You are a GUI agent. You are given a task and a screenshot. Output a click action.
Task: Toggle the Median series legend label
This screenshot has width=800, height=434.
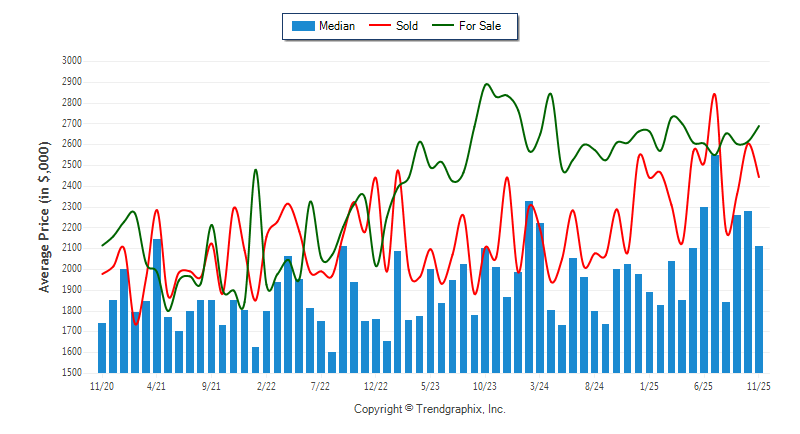[336, 26]
